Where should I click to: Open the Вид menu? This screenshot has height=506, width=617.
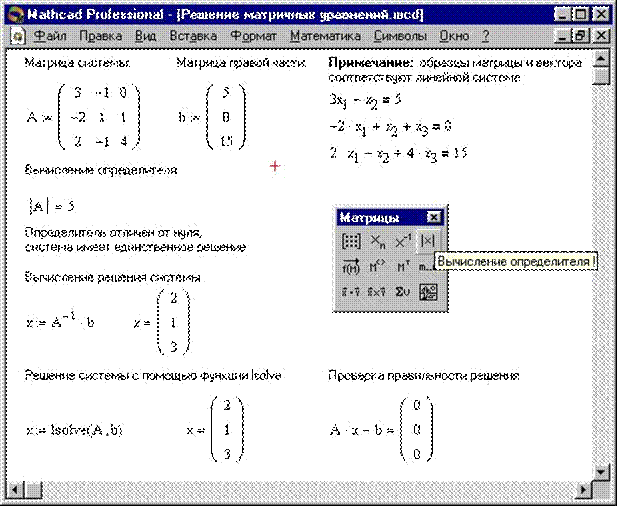pos(146,36)
